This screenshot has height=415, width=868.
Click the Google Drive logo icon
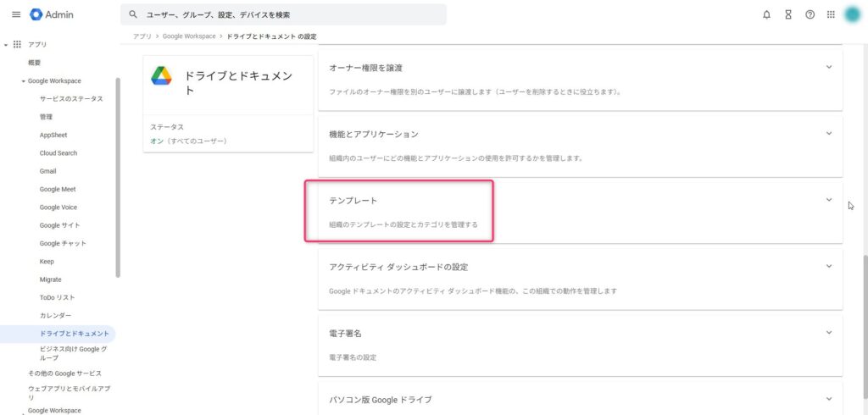161,76
